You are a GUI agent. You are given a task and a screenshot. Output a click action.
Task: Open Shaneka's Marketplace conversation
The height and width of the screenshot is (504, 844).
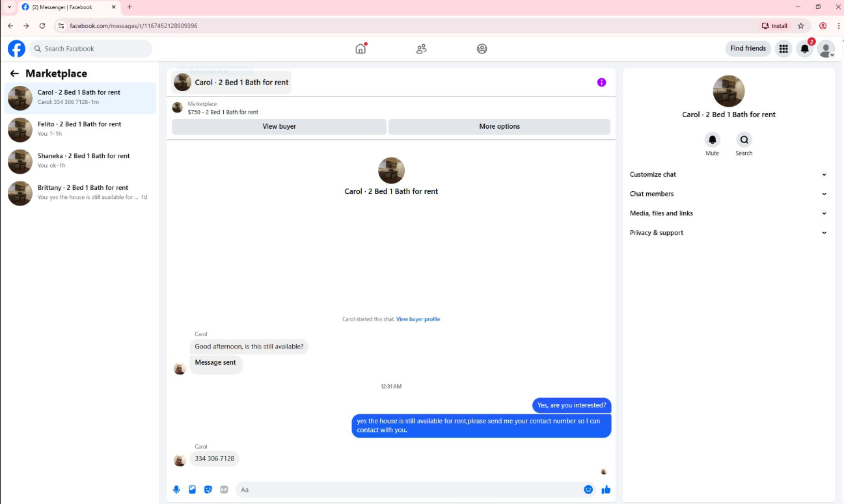click(x=80, y=162)
